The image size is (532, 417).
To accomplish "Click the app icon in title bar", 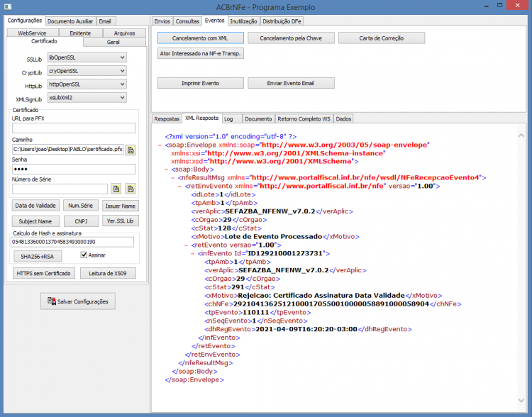I will coord(8,6).
